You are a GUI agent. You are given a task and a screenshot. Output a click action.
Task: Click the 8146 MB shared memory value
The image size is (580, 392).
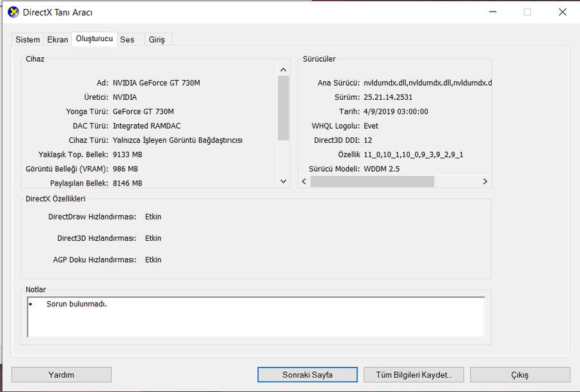(127, 183)
